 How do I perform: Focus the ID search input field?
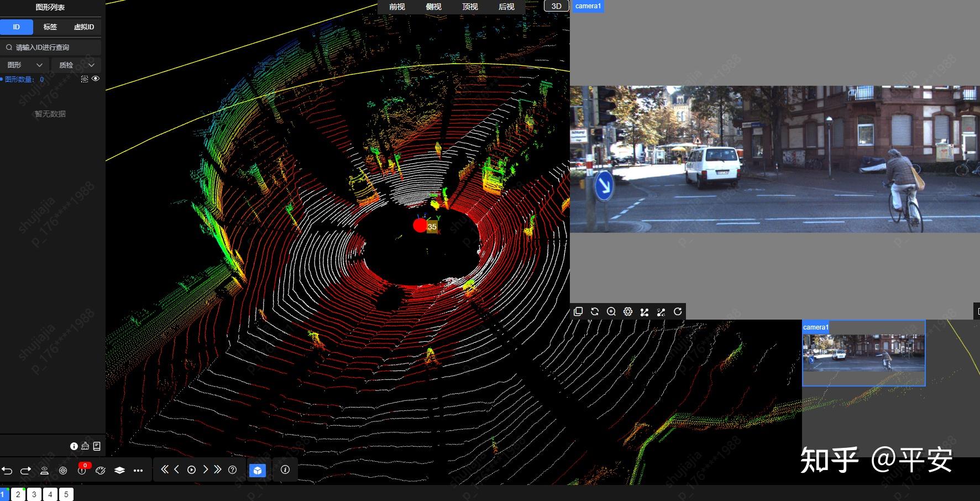click(51, 48)
